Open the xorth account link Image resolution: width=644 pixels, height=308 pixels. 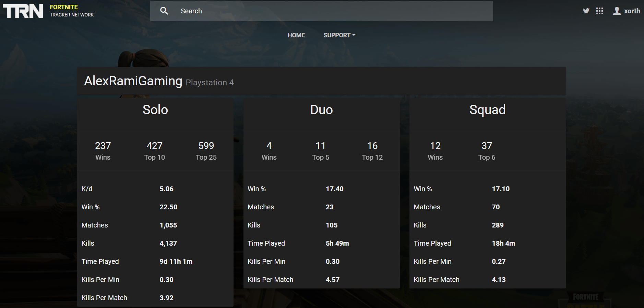[x=632, y=11]
